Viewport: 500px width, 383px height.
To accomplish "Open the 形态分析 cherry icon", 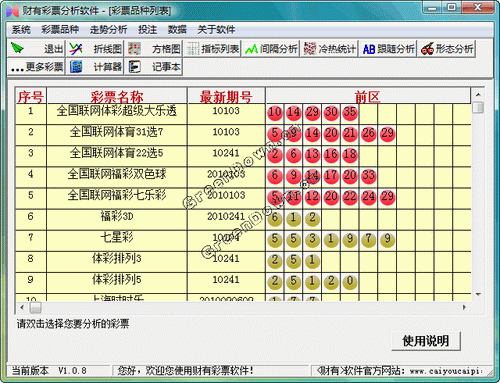I will (427, 49).
